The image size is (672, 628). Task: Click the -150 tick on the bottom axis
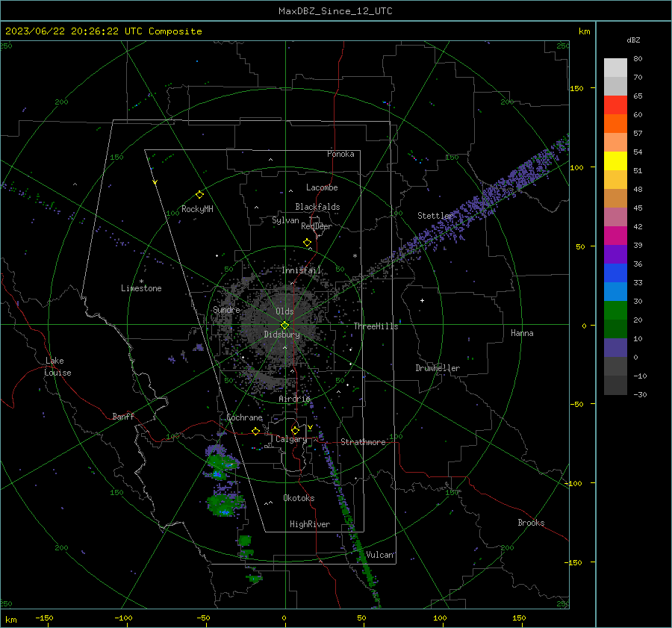tap(44, 618)
